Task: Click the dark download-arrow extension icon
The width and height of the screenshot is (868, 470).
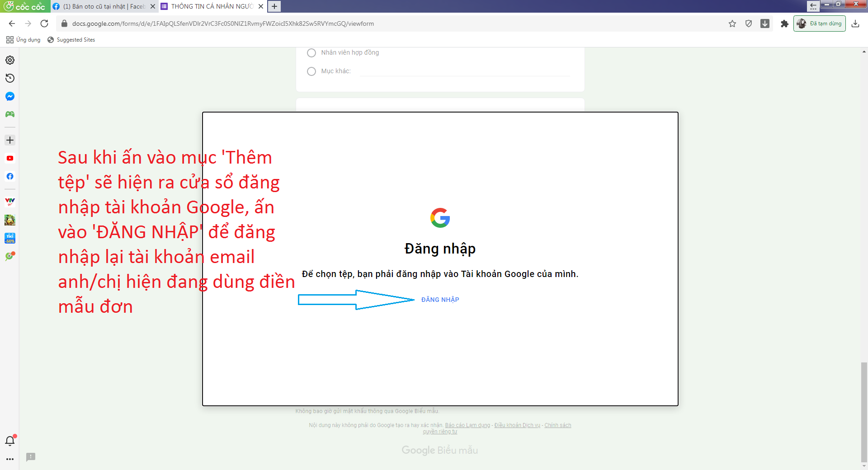Action: pyautogui.click(x=765, y=23)
